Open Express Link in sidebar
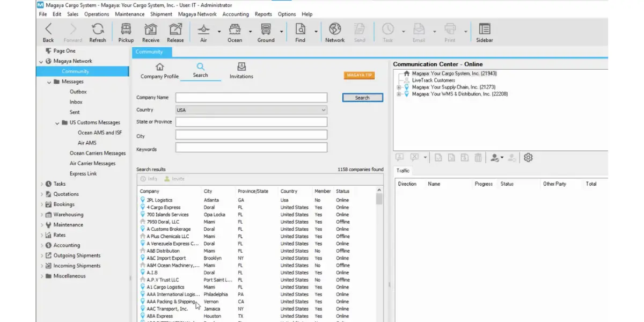Screen dimensions: 644x322 click(83, 174)
